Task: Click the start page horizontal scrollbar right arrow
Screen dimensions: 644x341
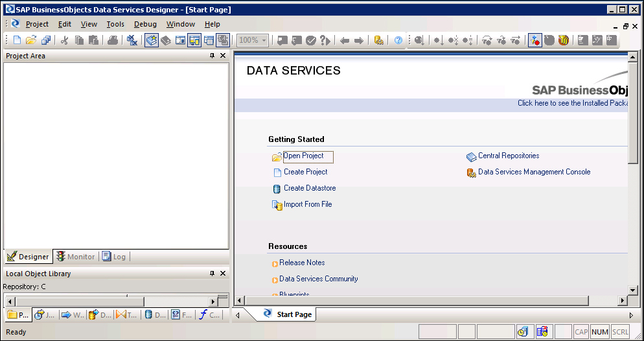Action: (623, 301)
